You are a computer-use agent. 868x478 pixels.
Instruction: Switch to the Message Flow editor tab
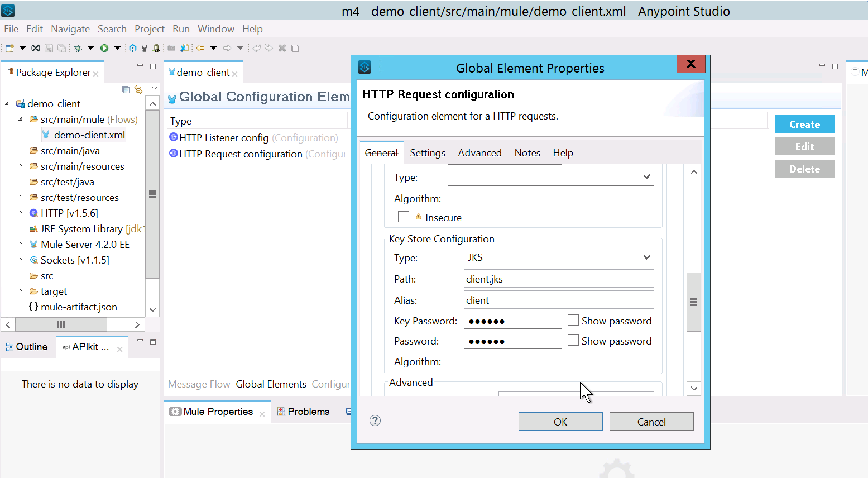pos(199,384)
